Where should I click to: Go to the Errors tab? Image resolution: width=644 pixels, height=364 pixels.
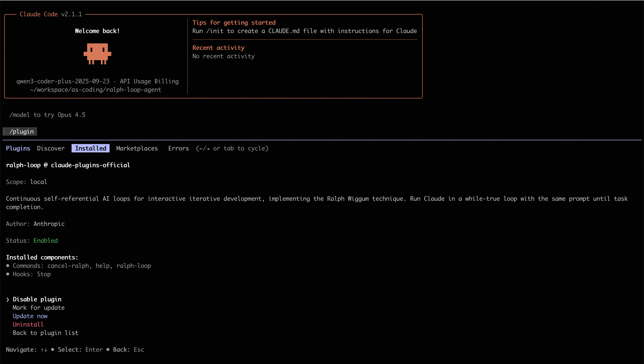(x=178, y=148)
